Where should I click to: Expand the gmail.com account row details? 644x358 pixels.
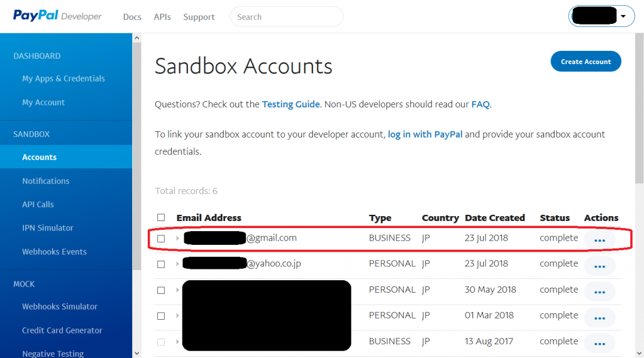[177, 239]
